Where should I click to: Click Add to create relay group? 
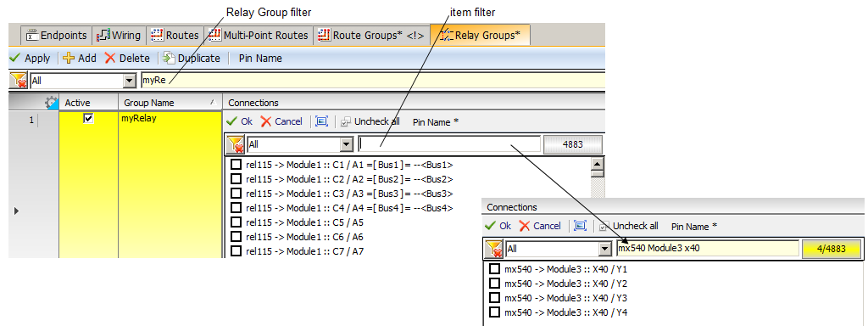pos(80,59)
